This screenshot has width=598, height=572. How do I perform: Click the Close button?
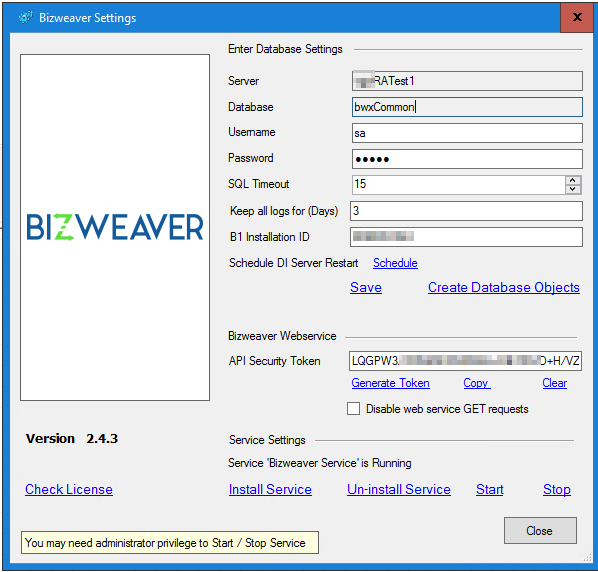click(540, 530)
